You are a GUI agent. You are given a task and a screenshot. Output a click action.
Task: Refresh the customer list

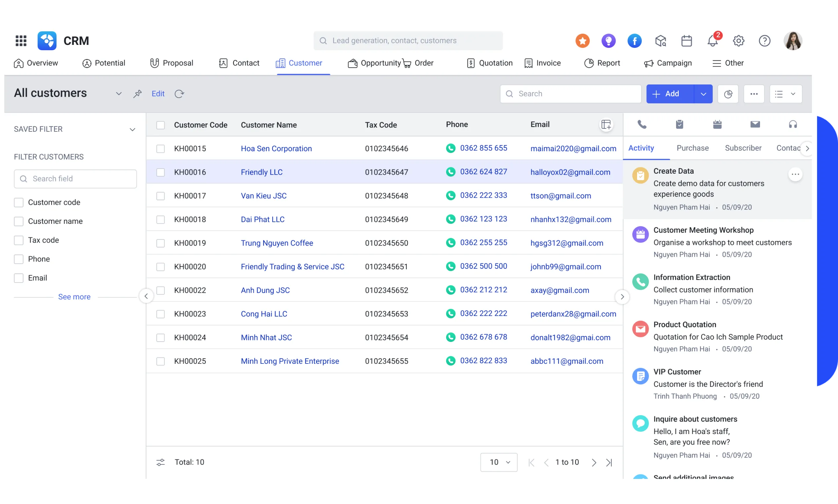point(179,94)
